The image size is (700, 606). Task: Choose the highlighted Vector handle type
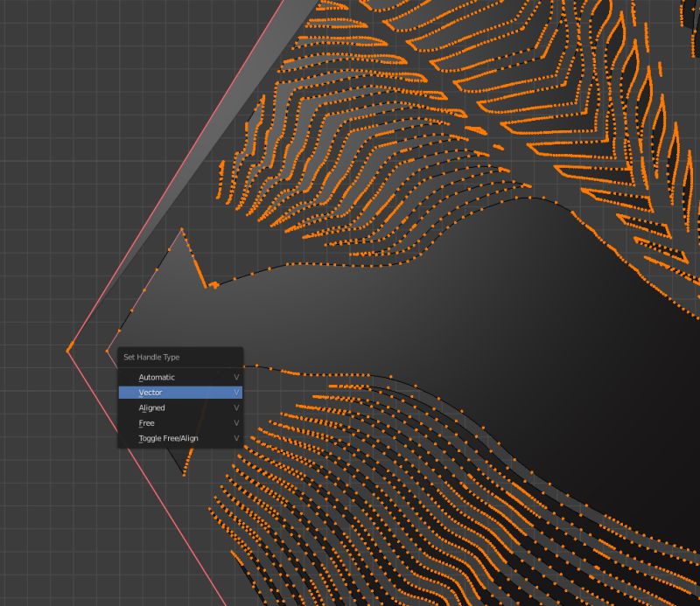point(150,392)
